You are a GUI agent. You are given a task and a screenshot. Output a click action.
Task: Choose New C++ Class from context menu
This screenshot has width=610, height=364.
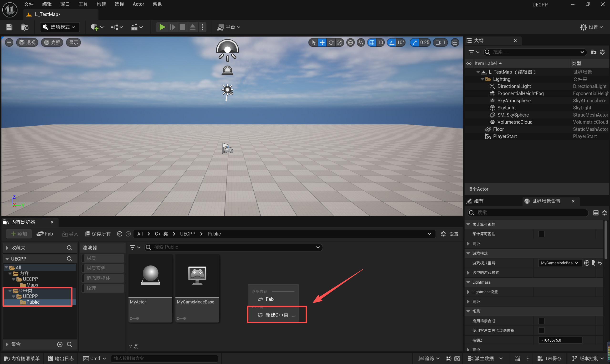click(x=277, y=315)
